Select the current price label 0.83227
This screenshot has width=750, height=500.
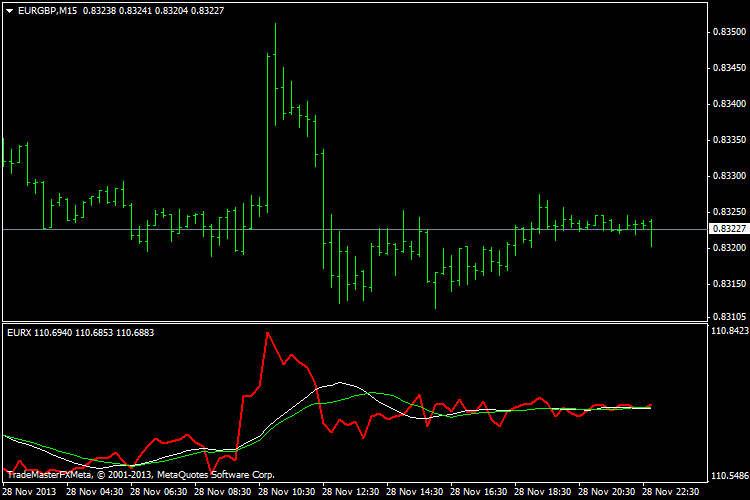pyautogui.click(x=727, y=230)
